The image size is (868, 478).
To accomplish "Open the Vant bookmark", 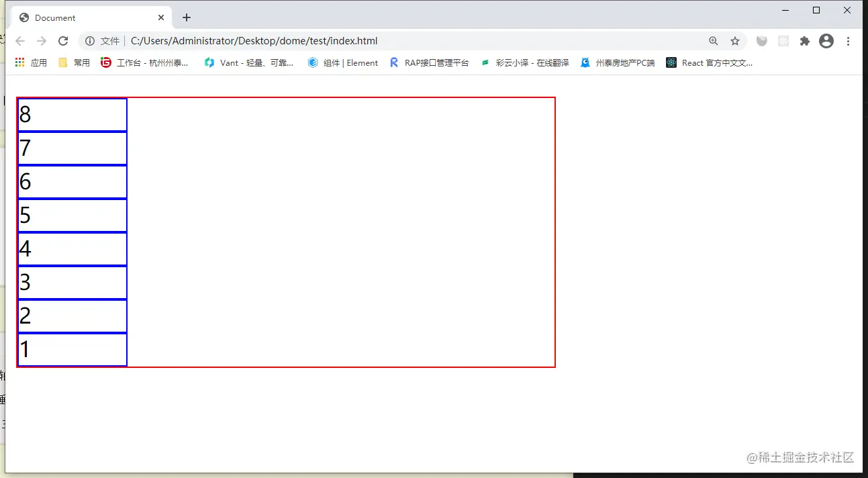I will click(249, 62).
